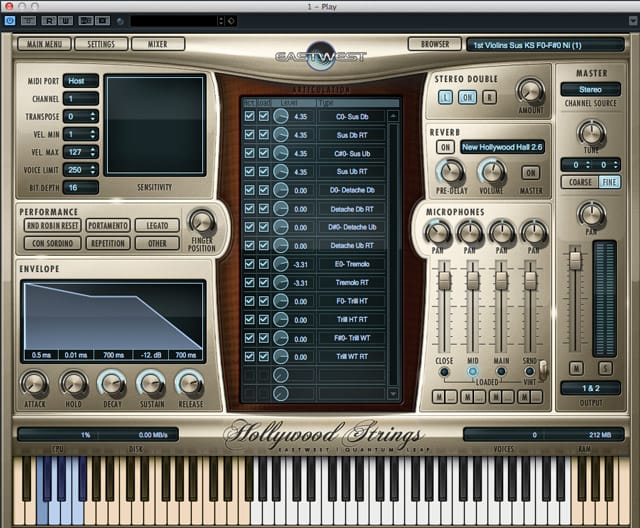Uncheck active checkbox for Trill WT RT
The height and width of the screenshot is (528, 640).
tap(249, 356)
